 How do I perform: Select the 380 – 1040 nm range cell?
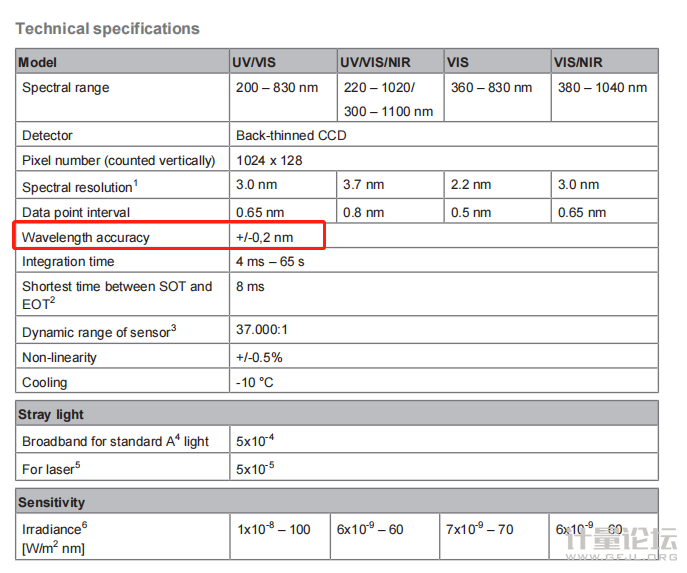pos(602,88)
